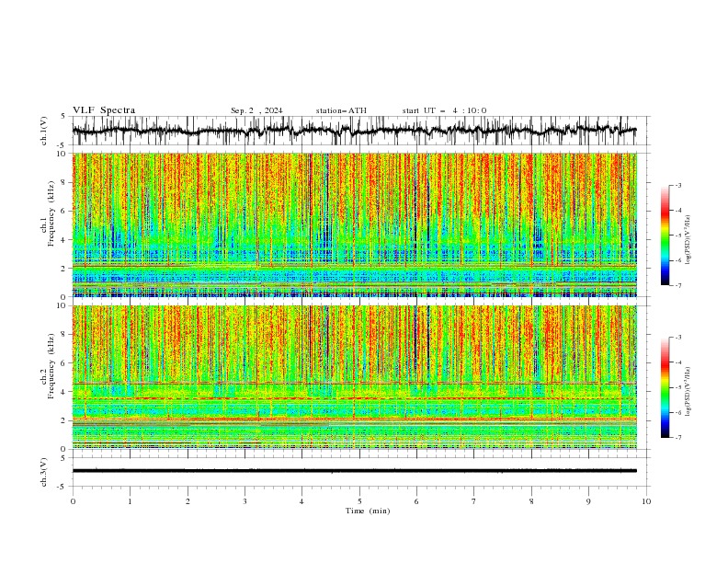The height and width of the screenshot is (563, 728).
Task: Click the "-7" label on ch.2 colorbar
Action: [678, 438]
